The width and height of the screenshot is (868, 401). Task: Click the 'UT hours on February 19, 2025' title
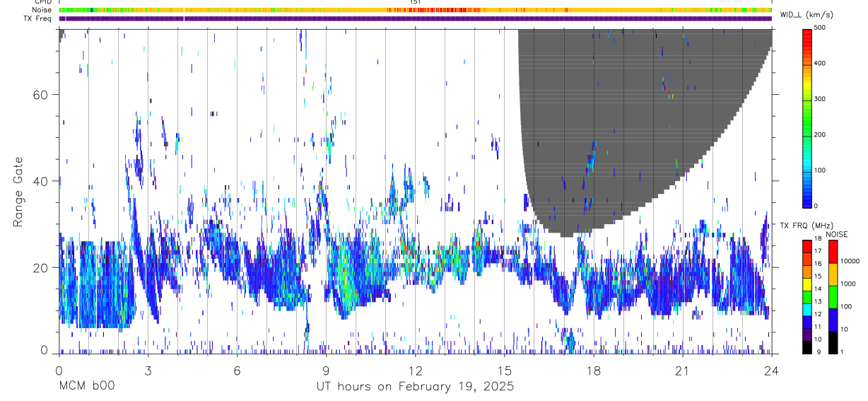415,387
